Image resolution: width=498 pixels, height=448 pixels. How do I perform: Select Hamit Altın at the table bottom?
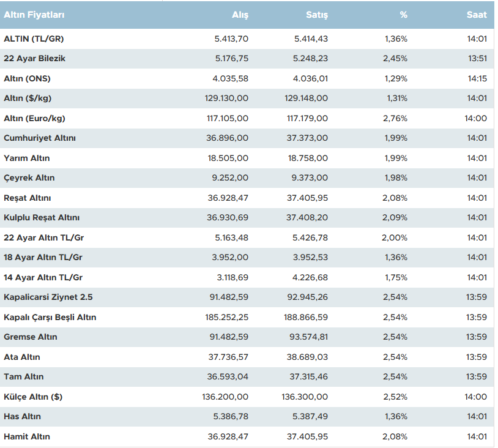(x=27, y=436)
